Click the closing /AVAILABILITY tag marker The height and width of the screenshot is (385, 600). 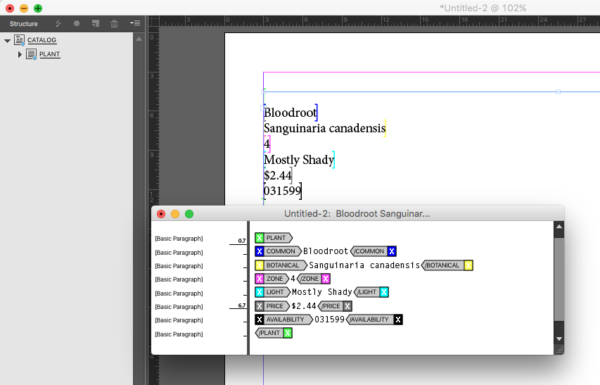click(374, 320)
